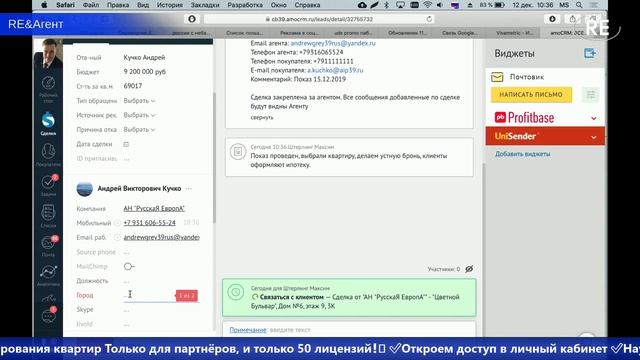640x360 pixels.
Task: Toggle participants visibility eye icon
Action: [469, 269]
